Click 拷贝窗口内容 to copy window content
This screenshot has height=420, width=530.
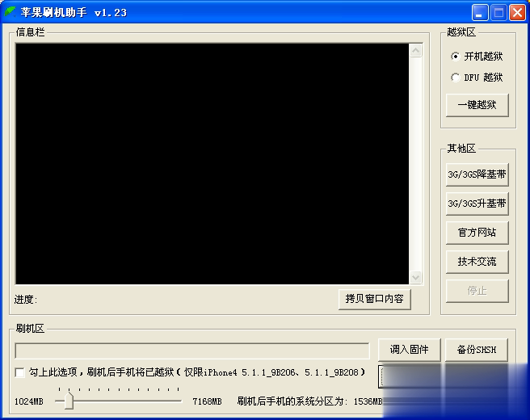click(374, 299)
